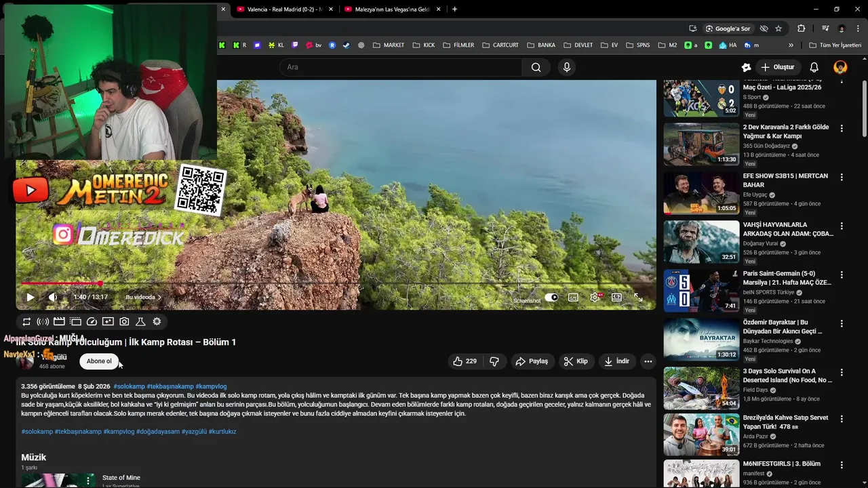Viewport: 868px width, 488px height.
Task: Dislike the video with thumbs-down button
Action: click(x=494, y=361)
